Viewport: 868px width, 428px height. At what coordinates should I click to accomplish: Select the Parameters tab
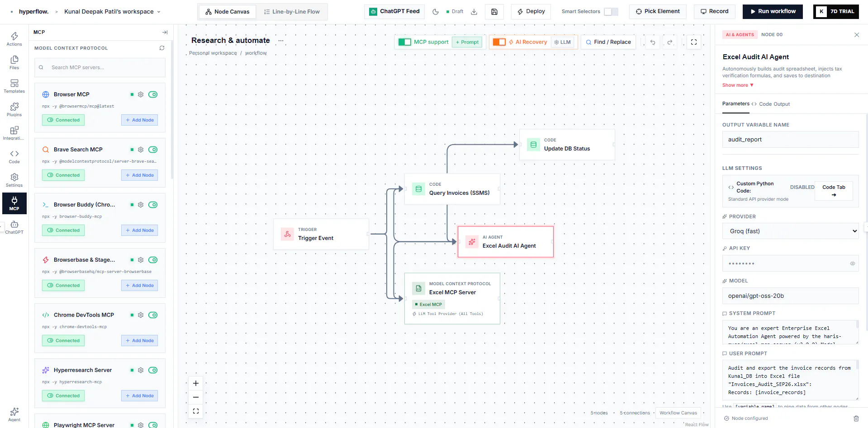pos(735,103)
